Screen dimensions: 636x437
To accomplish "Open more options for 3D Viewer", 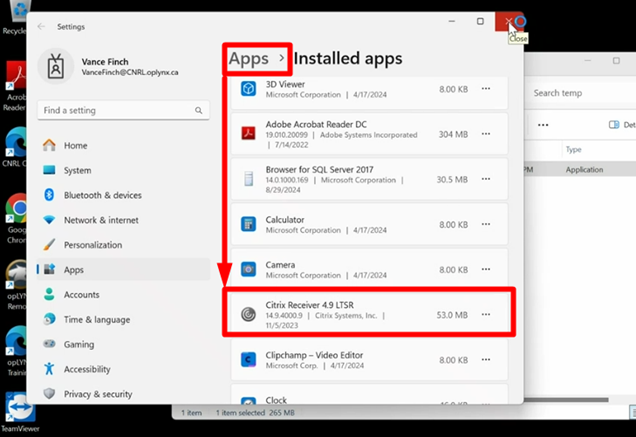I will point(486,89).
